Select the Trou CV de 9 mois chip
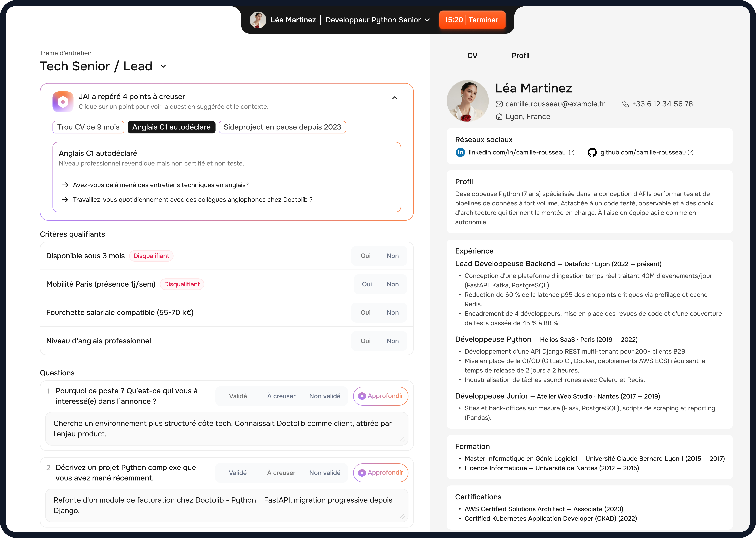Image resolution: width=756 pixels, height=538 pixels. click(88, 127)
